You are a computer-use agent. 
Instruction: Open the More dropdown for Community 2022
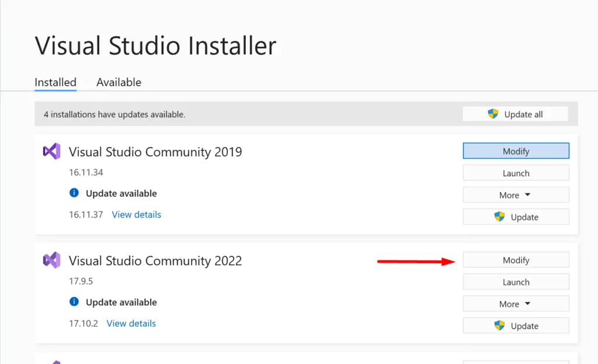tap(516, 303)
